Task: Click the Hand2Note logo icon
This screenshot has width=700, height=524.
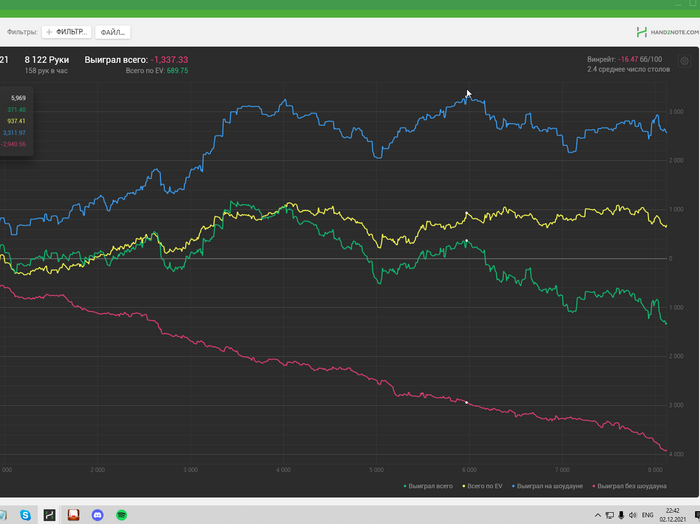Action: [642, 32]
